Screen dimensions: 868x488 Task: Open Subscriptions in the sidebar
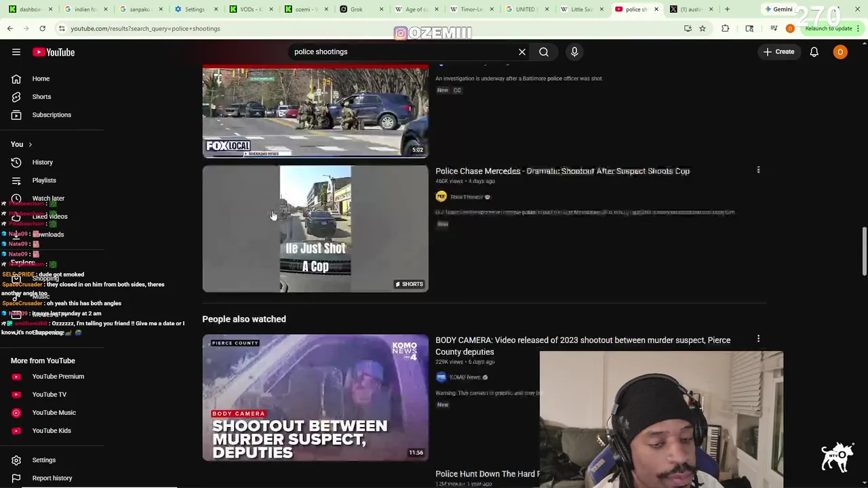coord(52,115)
